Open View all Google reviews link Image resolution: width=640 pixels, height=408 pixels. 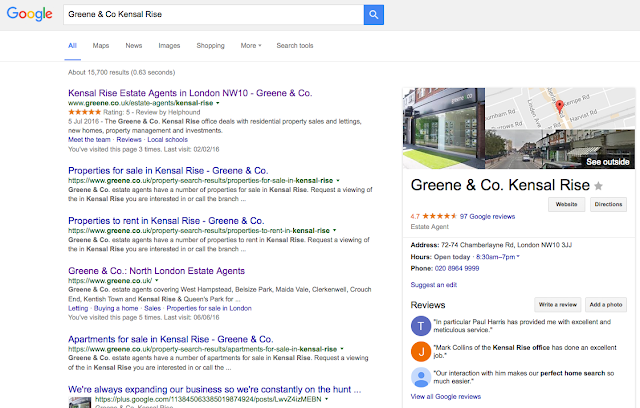tap(446, 397)
